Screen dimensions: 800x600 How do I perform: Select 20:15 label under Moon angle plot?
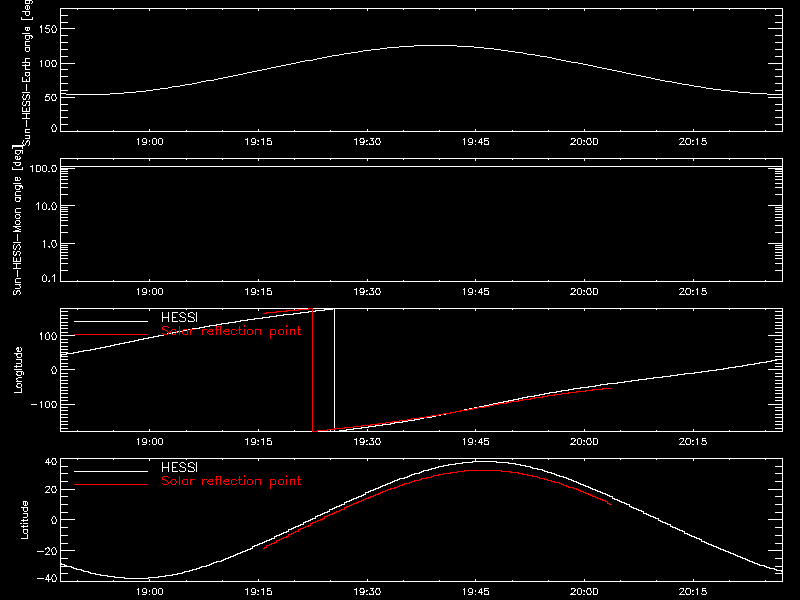click(x=693, y=291)
